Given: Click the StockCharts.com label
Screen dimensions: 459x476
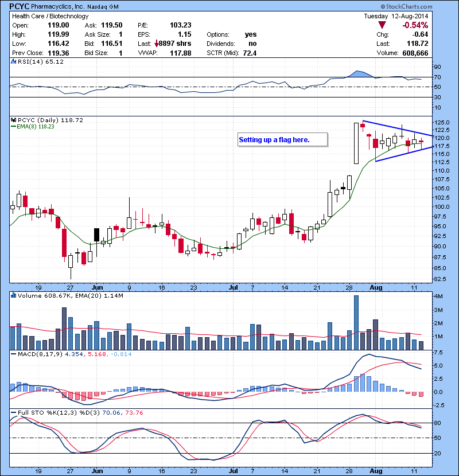Looking at the screenshot, I should tap(406, 6).
